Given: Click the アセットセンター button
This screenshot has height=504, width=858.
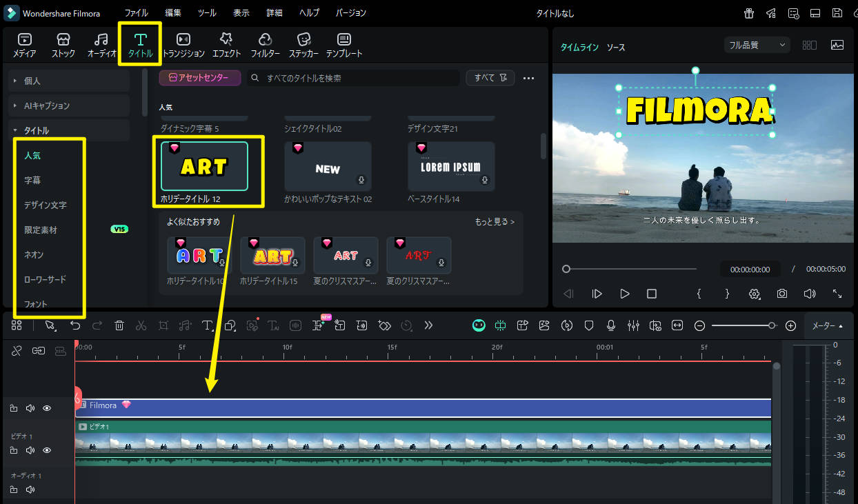Looking at the screenshot, I should [200, 78].
